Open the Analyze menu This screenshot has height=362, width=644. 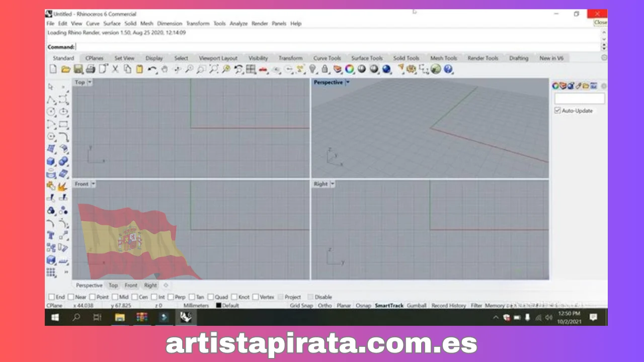[x=238, y=24]
